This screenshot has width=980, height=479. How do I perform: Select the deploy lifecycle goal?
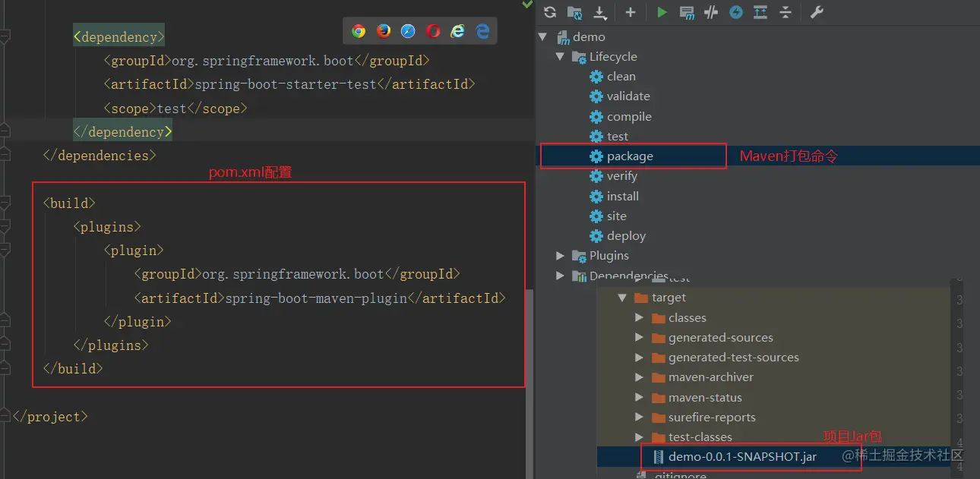(626, 235)
